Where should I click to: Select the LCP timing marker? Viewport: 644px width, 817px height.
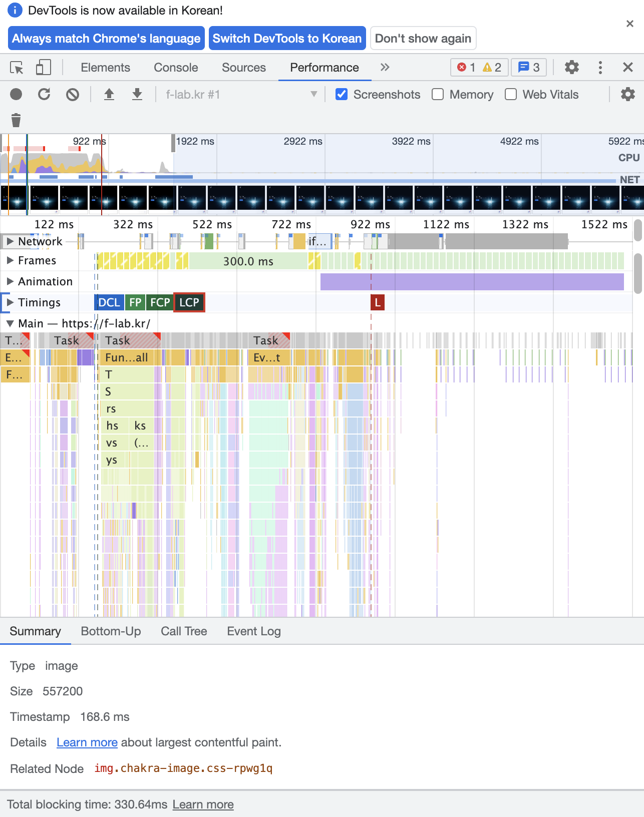tap(189, 302)
